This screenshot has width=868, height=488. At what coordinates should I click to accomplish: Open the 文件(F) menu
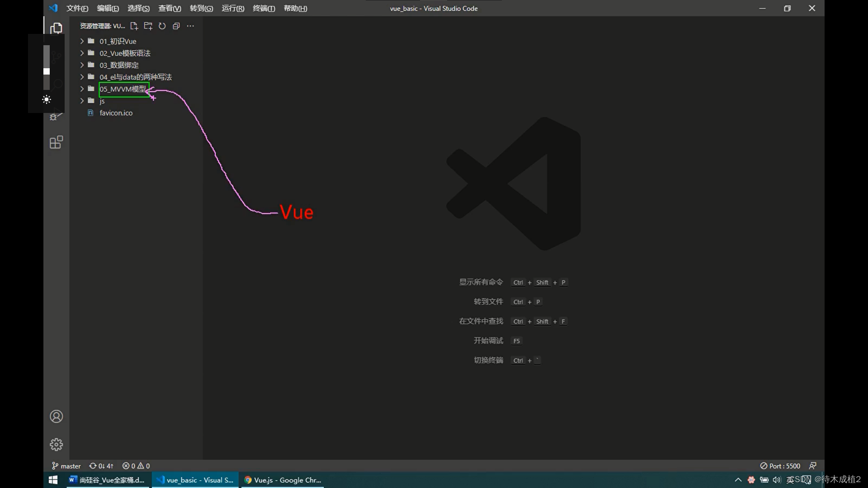tap(77, 8)
